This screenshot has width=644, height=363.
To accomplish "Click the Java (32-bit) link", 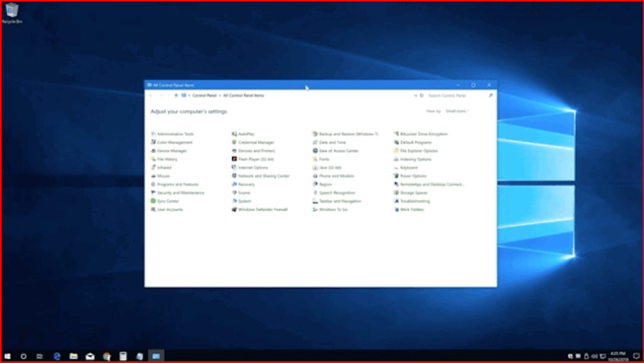I will coord(330,168).
